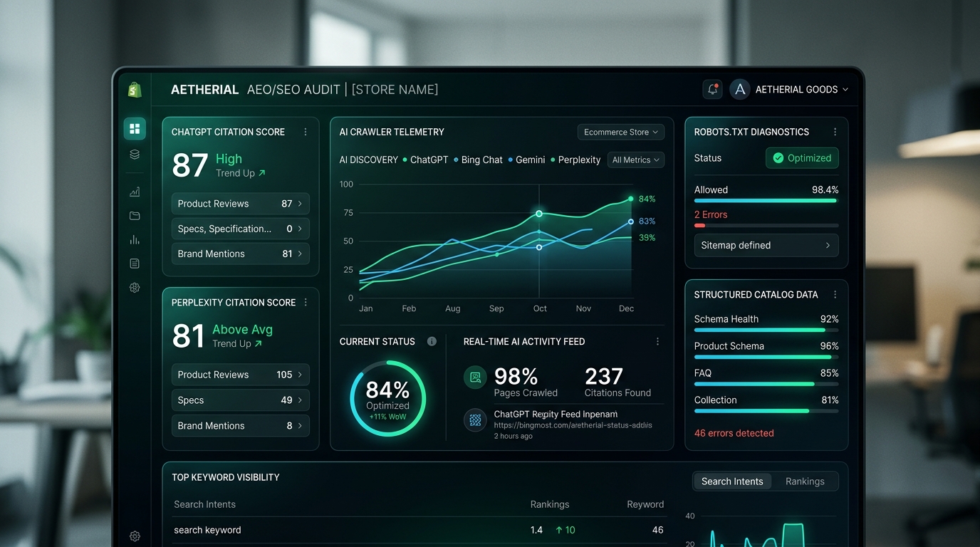Click the AETHERIAL brand title

(x=204, y=90)
